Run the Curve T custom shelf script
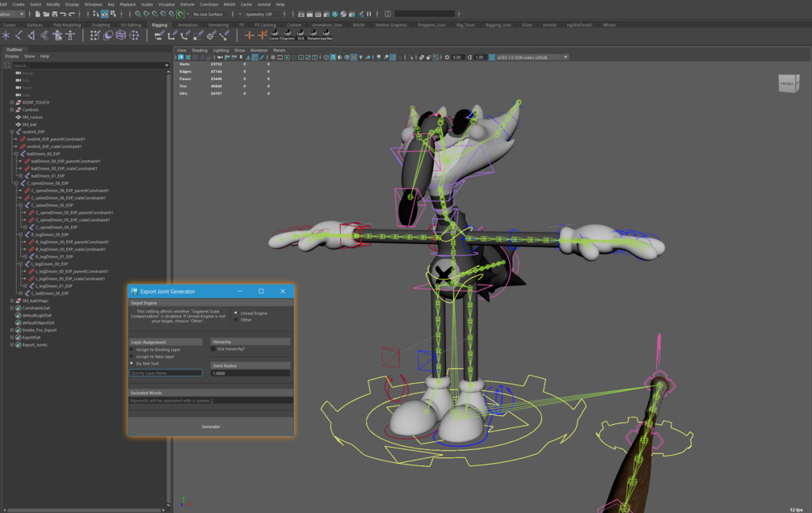 click(x=275, y=36)
